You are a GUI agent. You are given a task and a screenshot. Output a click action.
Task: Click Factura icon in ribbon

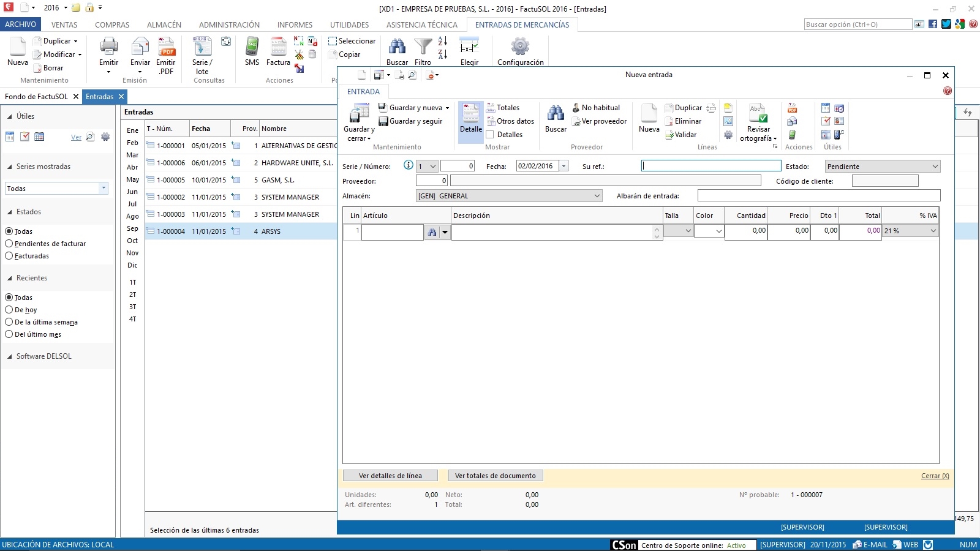point(278,47)
